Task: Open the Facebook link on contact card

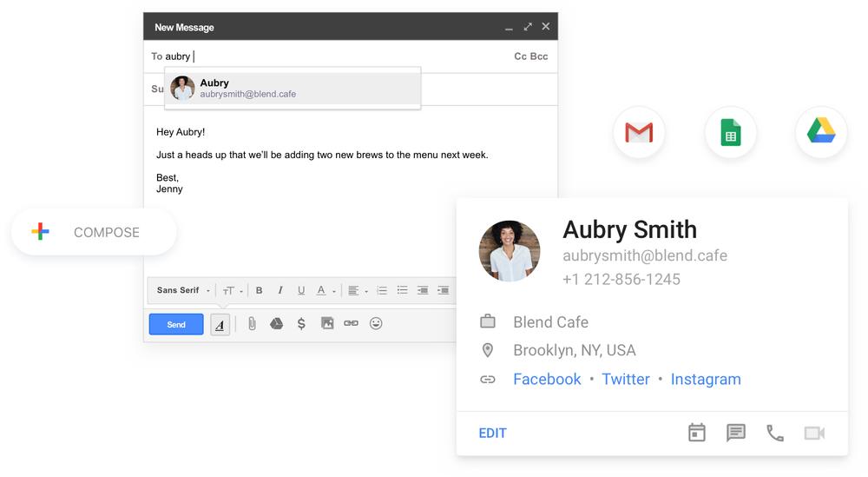Action: 547,379
